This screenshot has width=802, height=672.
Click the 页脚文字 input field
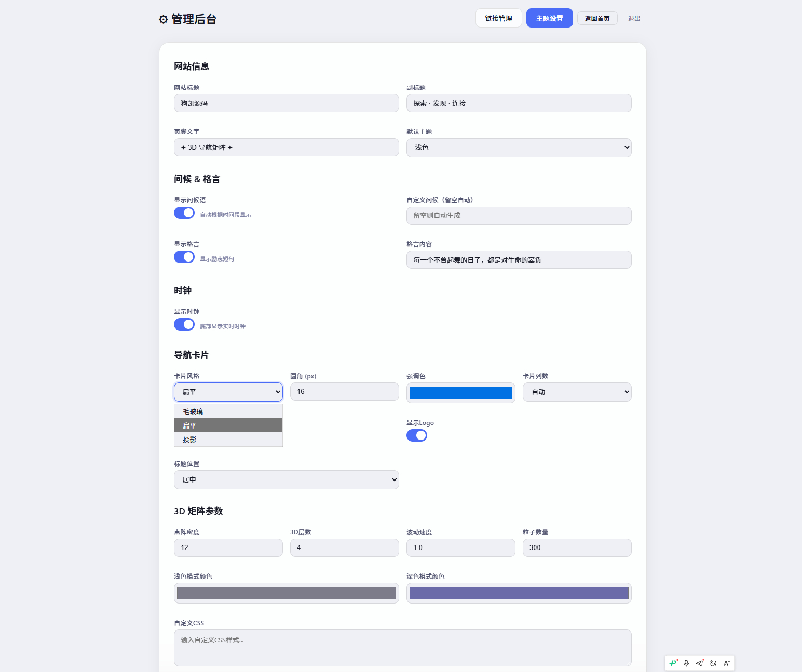pos(287,147)
